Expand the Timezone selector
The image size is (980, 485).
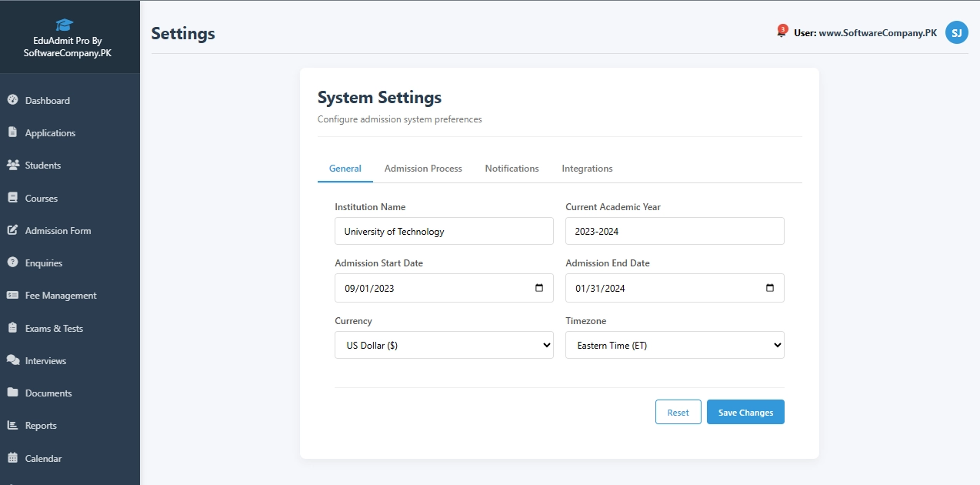tap(675, 345)
